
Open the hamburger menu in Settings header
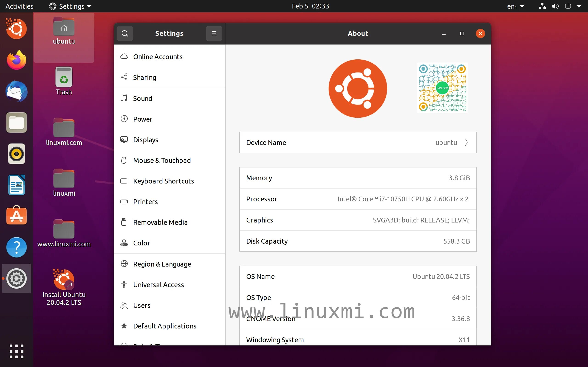point(214,33)
